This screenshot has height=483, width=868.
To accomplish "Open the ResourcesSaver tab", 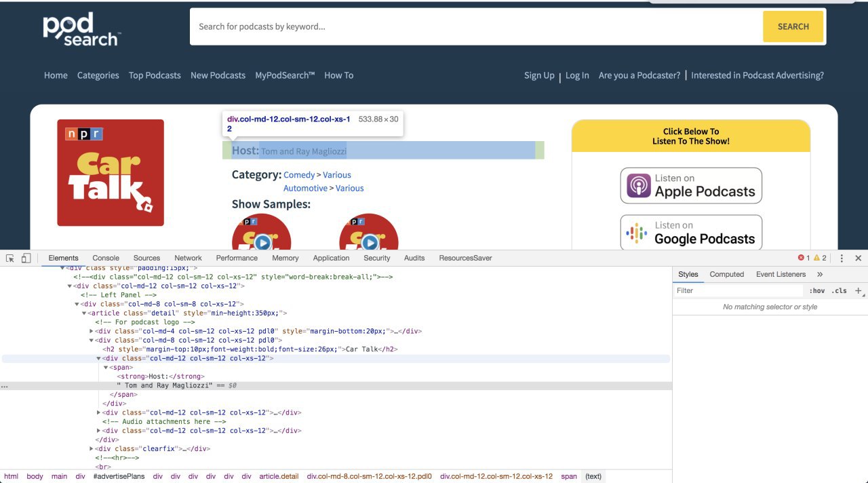I will (465, 258).
